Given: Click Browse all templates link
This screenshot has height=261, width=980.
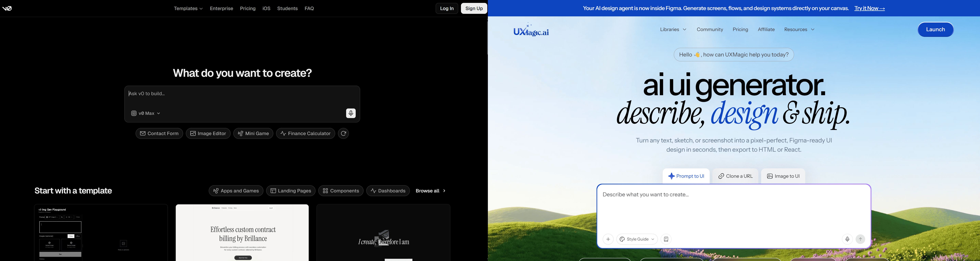Looking at the screenshot, I should [x=430, y=191].
